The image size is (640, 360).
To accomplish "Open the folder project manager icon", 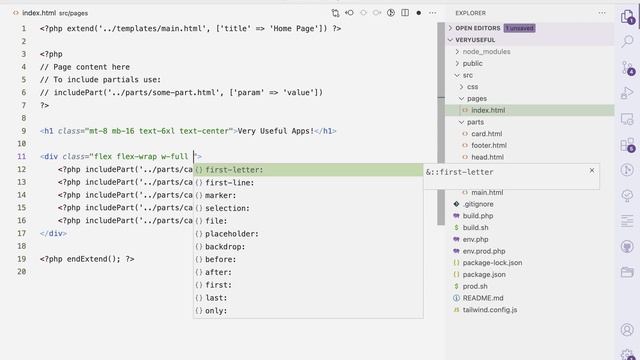I will click(627, 272).
